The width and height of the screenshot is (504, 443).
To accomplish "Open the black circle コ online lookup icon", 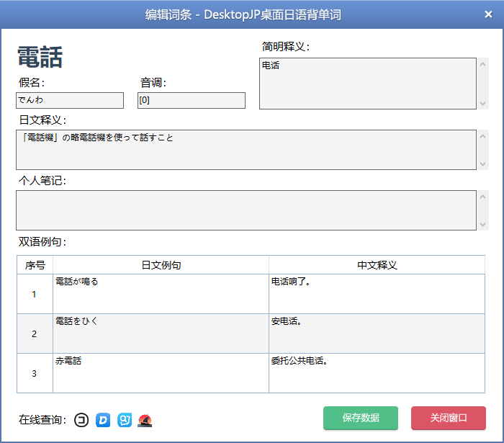I will coord(81,420).
